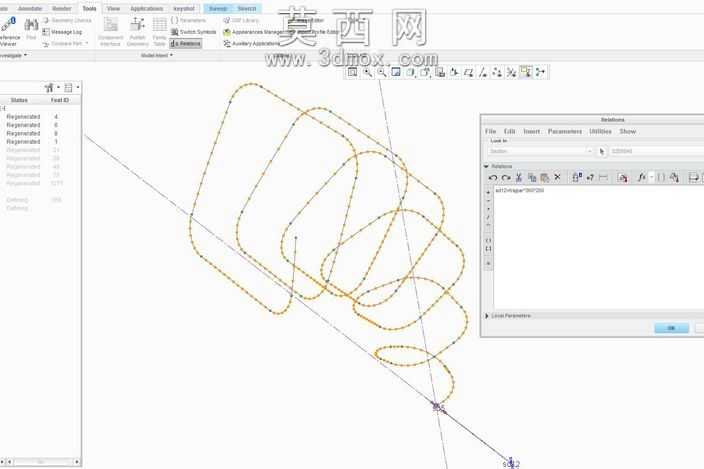This screenshot has height=469, width=704.
Task: Click the Zoom In magnifier icon
Action: (367, 72)
